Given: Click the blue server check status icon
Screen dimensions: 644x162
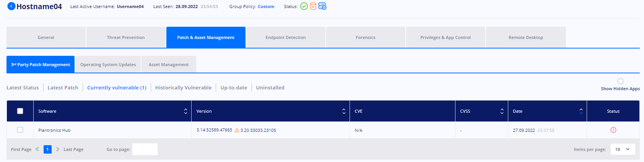Looking at the screenshot, I should pyautogui.click(x=322, y=6).
